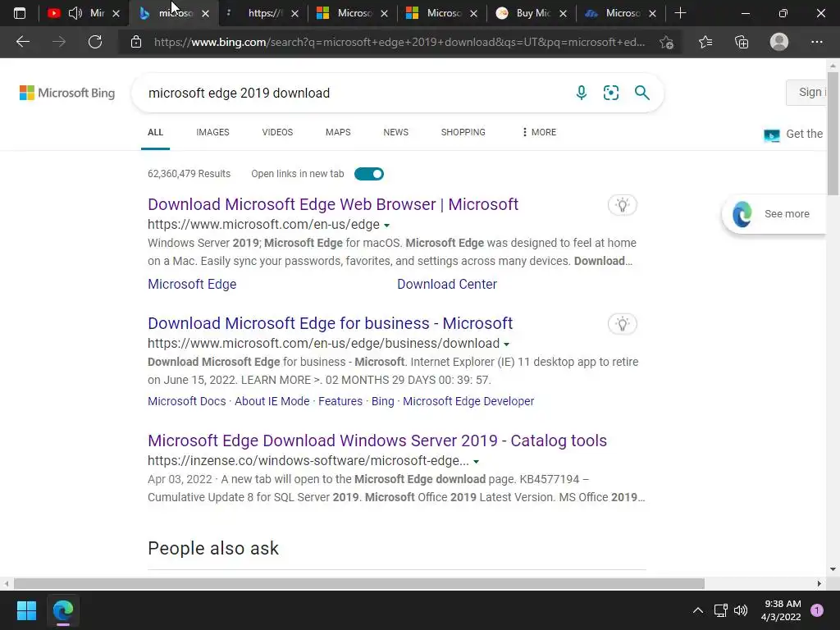Close the YouTube tab
Image resolution: width=840 pixels, height=630 pixels.
click(x=116, y=14)
